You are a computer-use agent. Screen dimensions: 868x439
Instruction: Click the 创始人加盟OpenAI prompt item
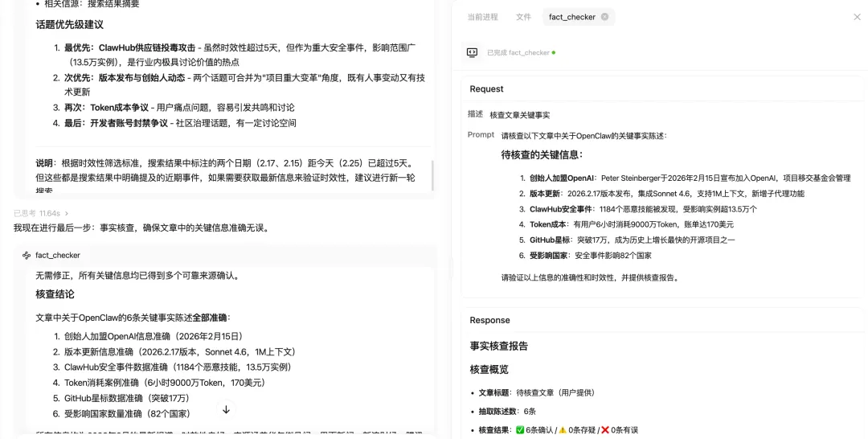pos(685,178)
